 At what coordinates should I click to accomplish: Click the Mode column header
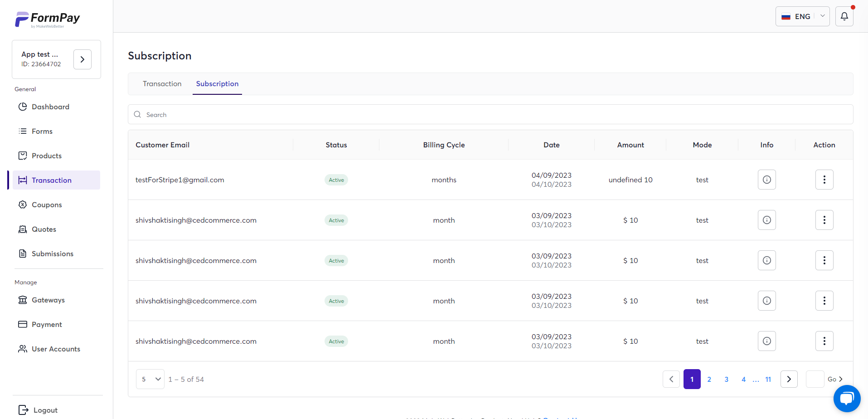point(702,145)
